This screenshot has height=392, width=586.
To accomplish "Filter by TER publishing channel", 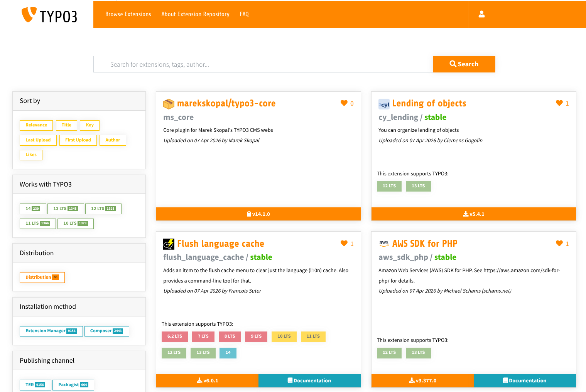I will (35, 385).
